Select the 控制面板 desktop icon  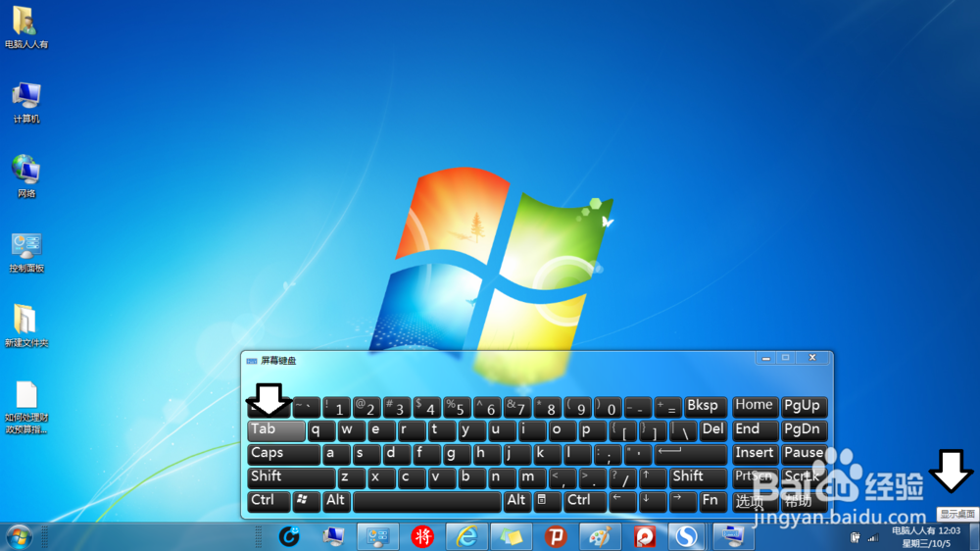[26, 252]
